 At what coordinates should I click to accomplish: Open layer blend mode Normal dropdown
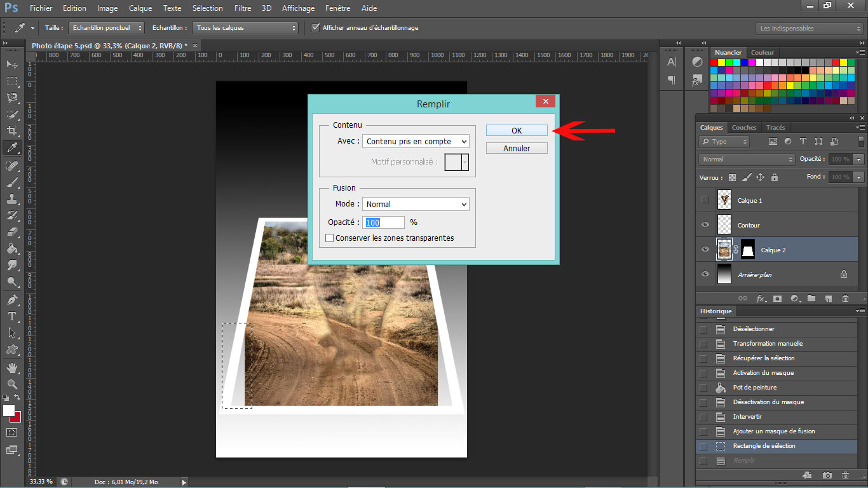click(x=747, y=159)
